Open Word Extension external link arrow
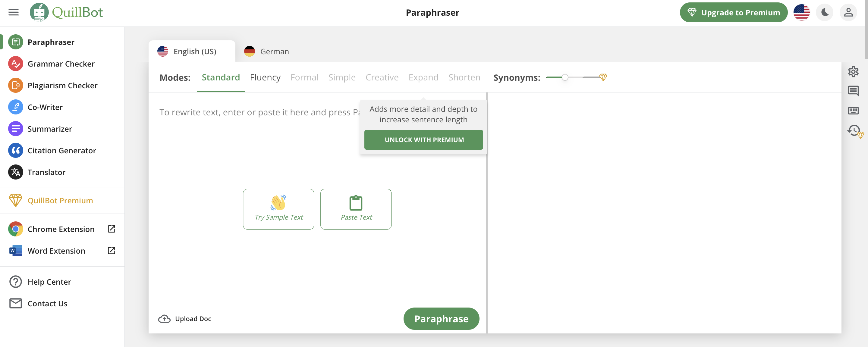 pos(112,251)
